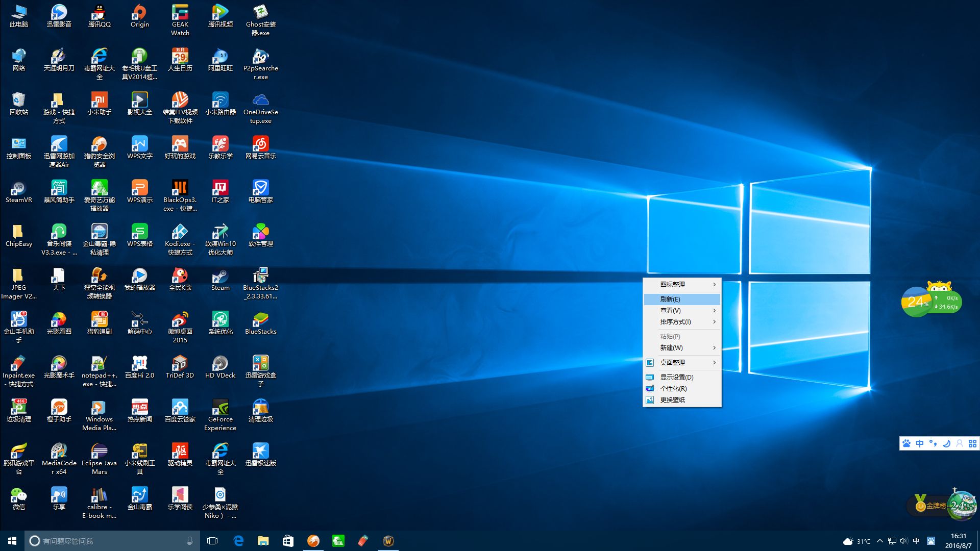Switch input language via 中 indicator
Screen dimensions: 980x551
916,541
